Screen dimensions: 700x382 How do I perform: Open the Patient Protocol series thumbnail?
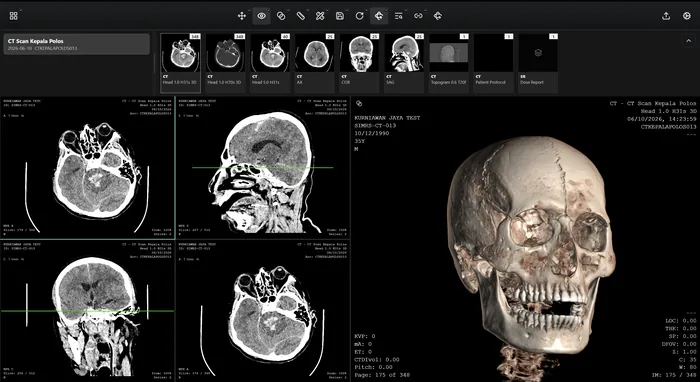[493, 62]
